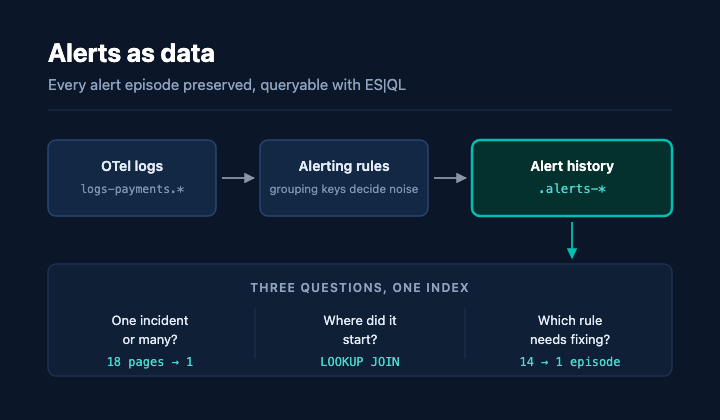Select the Alerting rules box
The height and width of the screenshot is (420, 720).
pyautogui.click(x=344, y=178)
